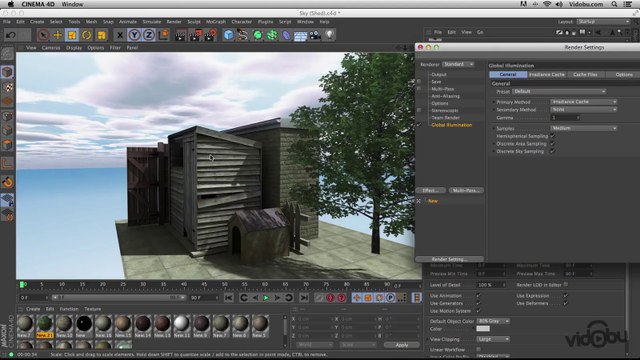Toggle the X axis lock
The image size is (640, 360).
tap(120, 36)
